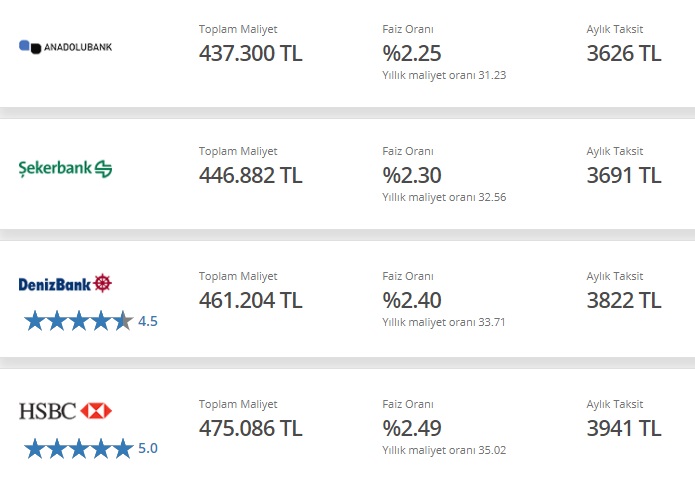Screen dimensions: 695x479
Task: Click the 4.5 rating number
Action: 148,321
